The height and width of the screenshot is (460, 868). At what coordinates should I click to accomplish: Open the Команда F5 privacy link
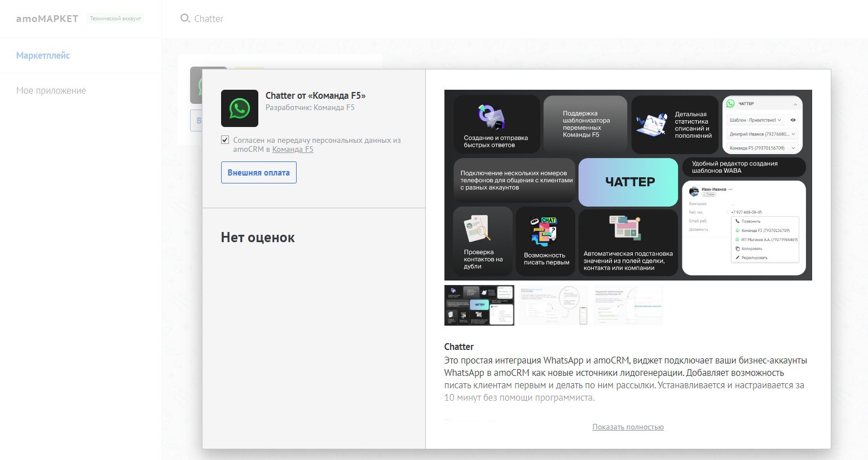(x=293, y=150)
